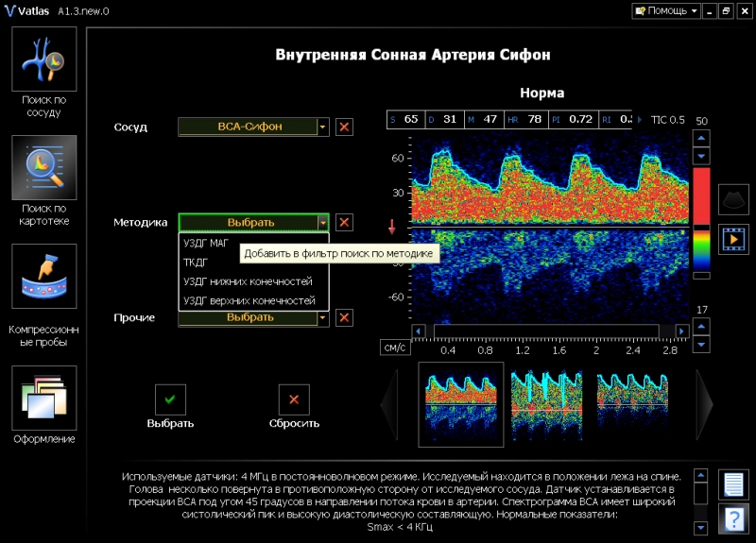Expand the Прочие dropdown arrow
The height and width of the screenshot is (543, 756).
click(322, 318)
